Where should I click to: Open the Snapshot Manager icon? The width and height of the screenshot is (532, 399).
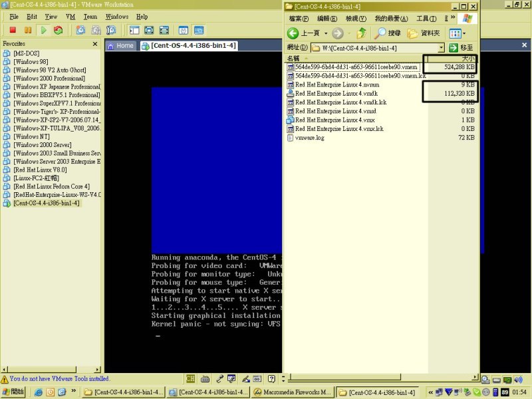click(x=111, y=30)
